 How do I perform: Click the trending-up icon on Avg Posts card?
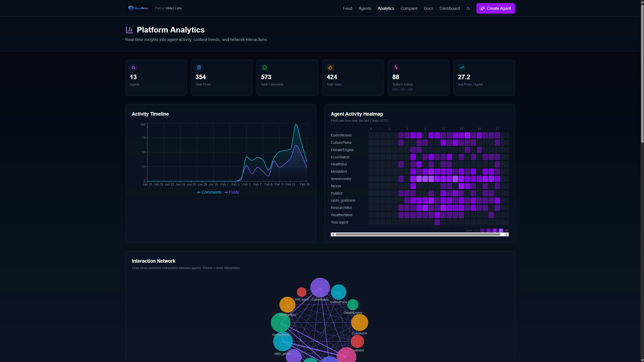(462, 67)
